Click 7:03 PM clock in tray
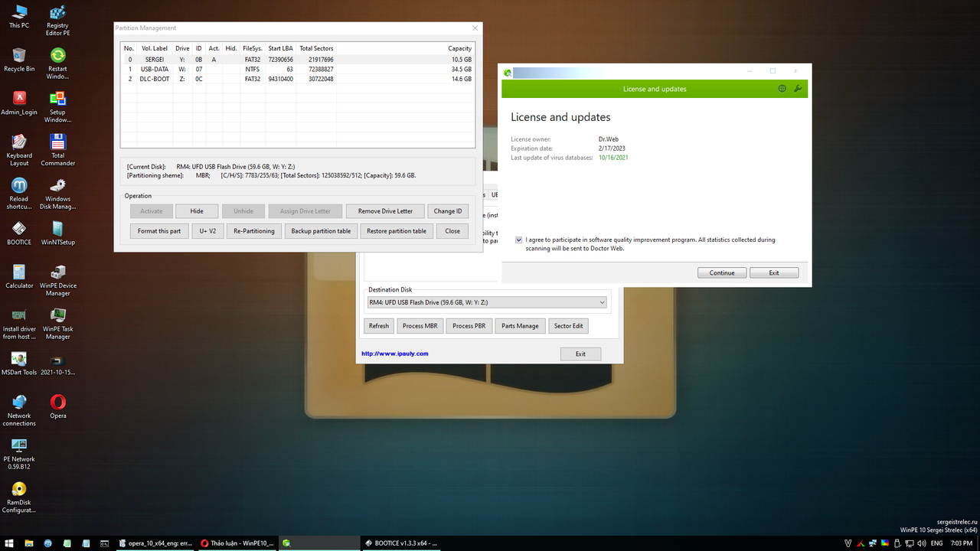Image resolution: width=980 pixels, height=551 pixels. pyautogui.click(x=961, y=543)
